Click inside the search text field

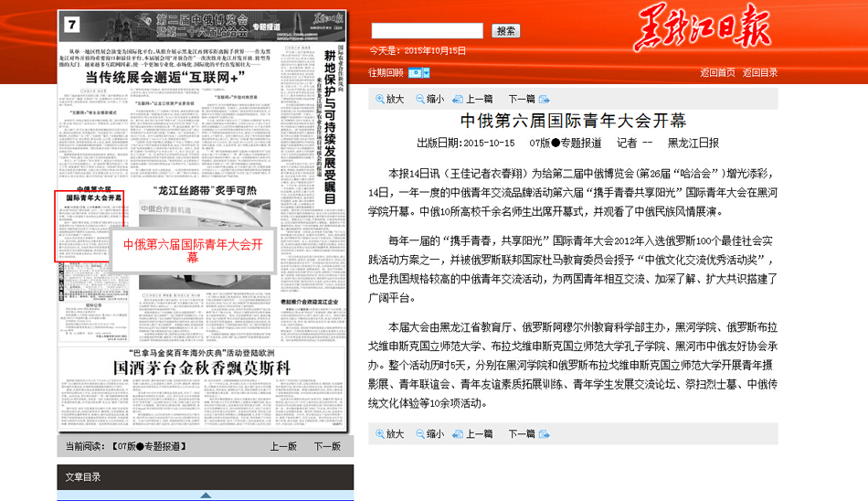coord(427,31)
